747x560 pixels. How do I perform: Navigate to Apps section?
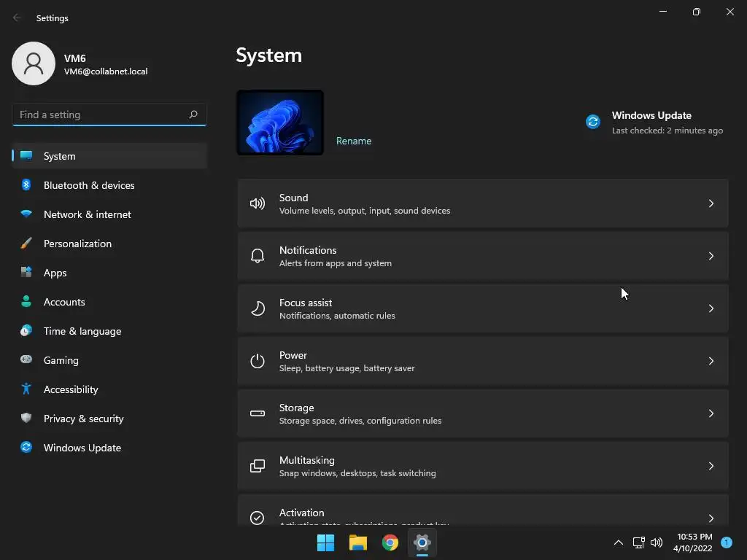[109, 273]
